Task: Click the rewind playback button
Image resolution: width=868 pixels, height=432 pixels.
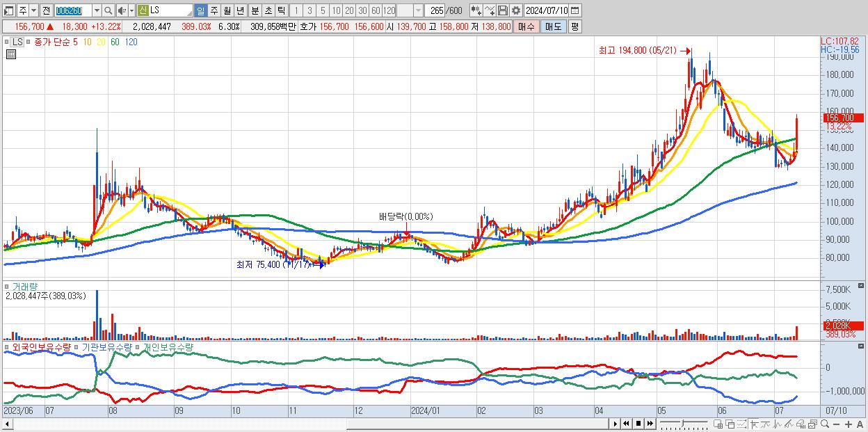Action: (x=626, y=424)
